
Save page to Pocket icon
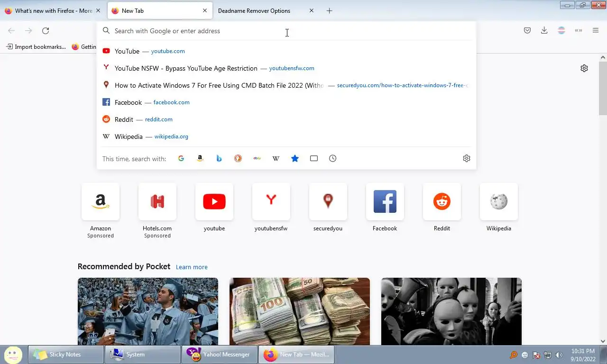tap(527, 30)
